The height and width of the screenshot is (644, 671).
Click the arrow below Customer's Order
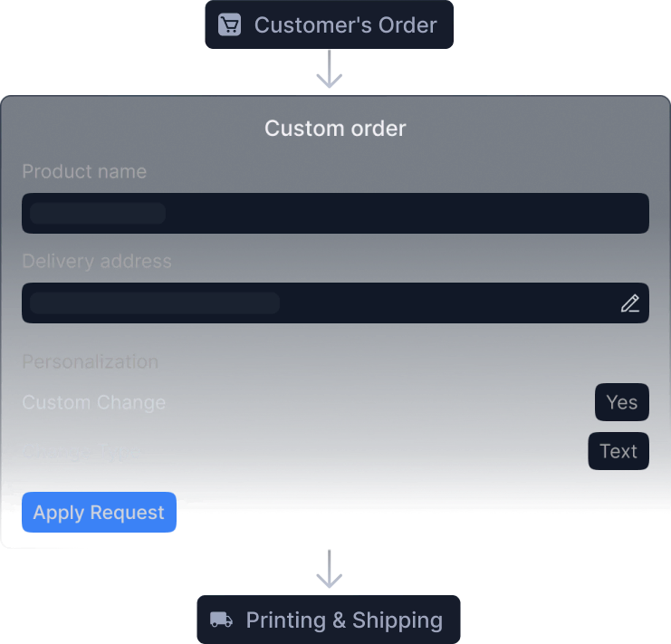point(329,69)
